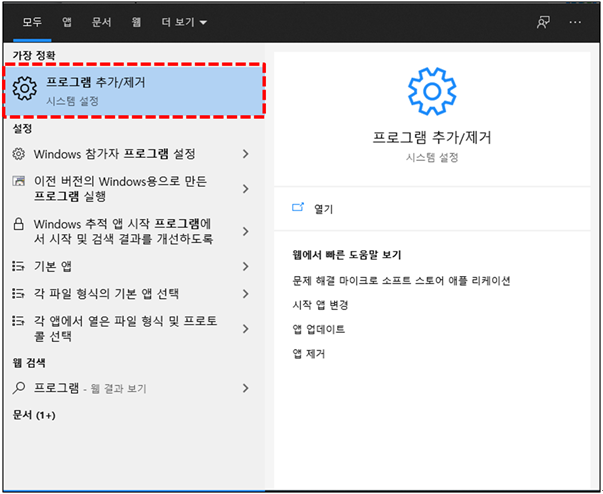This screenshot has height=494, width=603.
Task: Switch to the 앱 tab
Action: [x=67, y=22]
